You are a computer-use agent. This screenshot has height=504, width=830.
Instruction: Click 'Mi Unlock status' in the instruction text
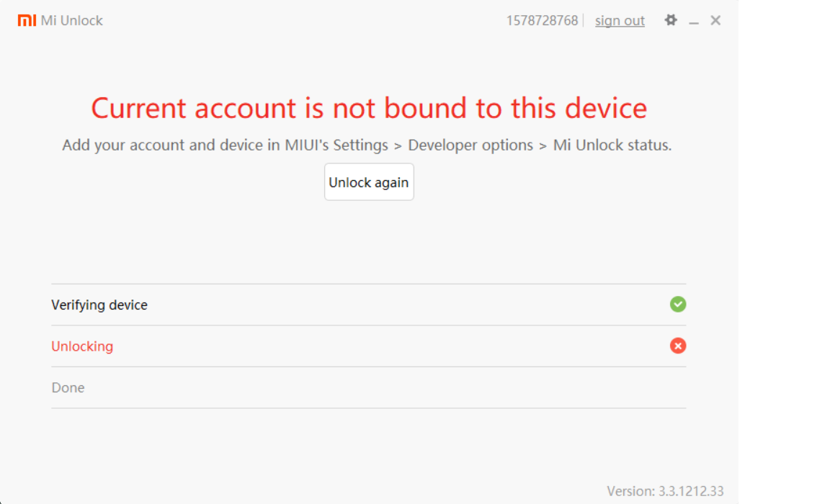pyautogui.click(x=612, y=145)
